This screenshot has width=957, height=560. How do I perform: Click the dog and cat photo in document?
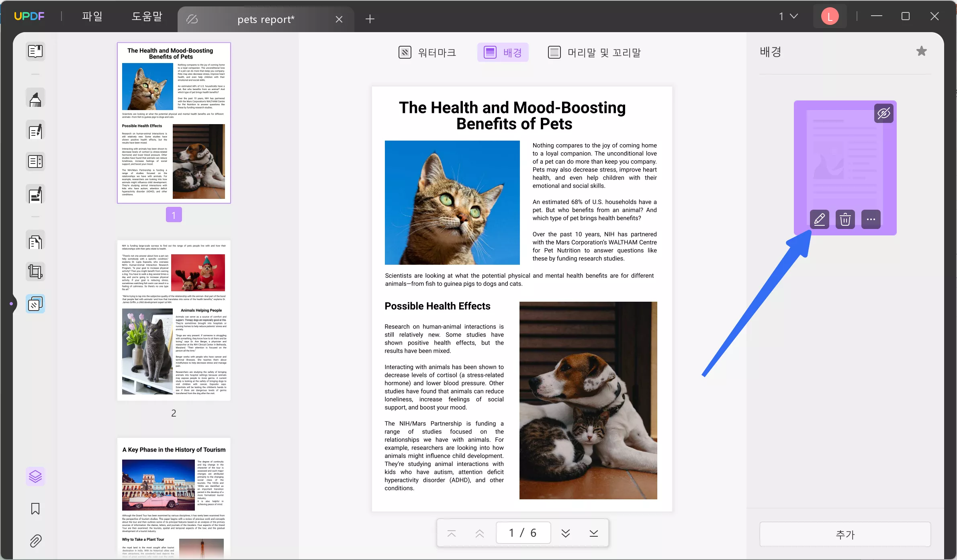pyautogui.click(x=588, y=401)
